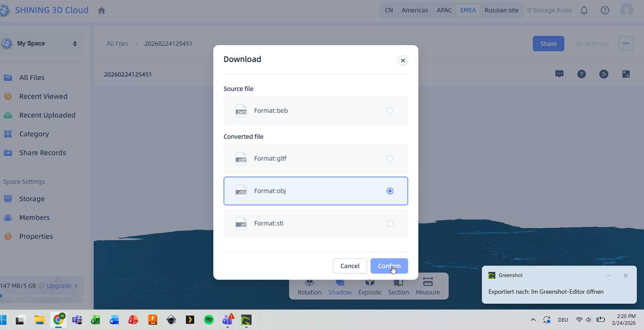Select the Format:gltf radio button
Screen dimensions: 644x330
[x=390, y=159]
